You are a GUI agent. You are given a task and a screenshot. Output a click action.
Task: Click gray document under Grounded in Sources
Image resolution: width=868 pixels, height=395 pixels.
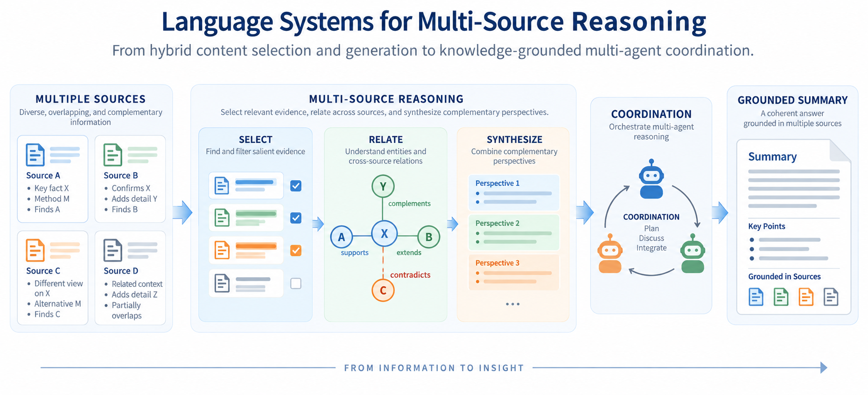click(x=831, y=297)
